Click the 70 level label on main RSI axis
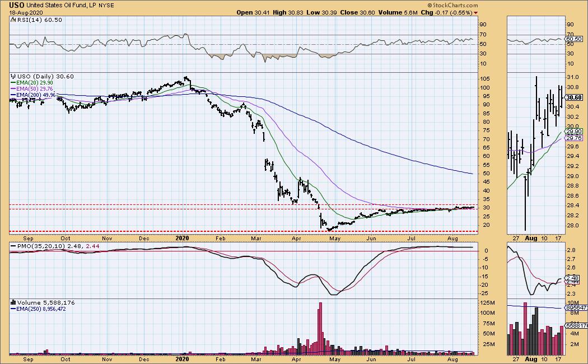588x364 pixels. point(483,35)
